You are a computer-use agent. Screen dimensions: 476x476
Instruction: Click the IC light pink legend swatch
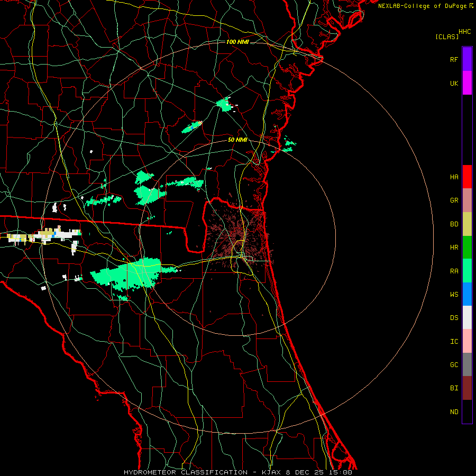click(x=467, y=341)
